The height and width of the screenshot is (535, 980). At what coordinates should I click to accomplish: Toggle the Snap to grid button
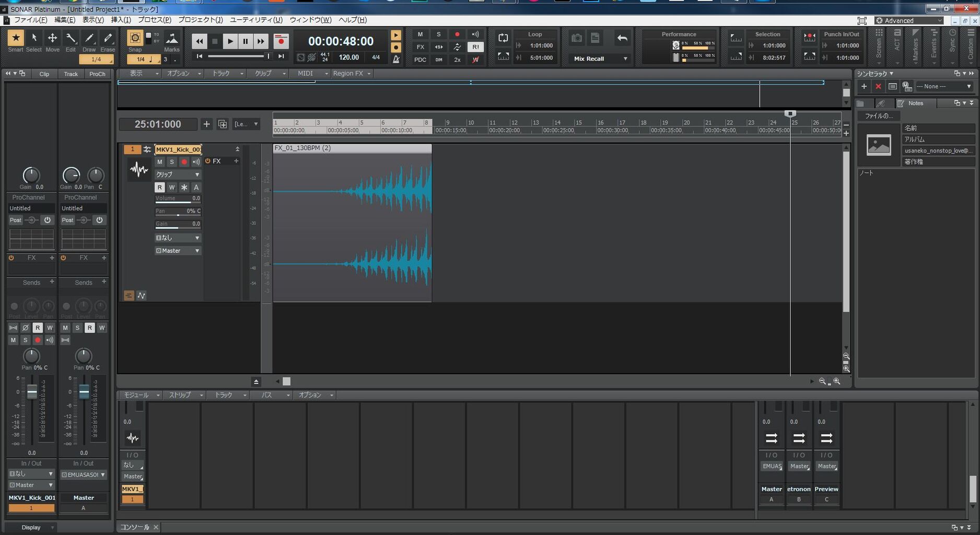coord(135,38)
